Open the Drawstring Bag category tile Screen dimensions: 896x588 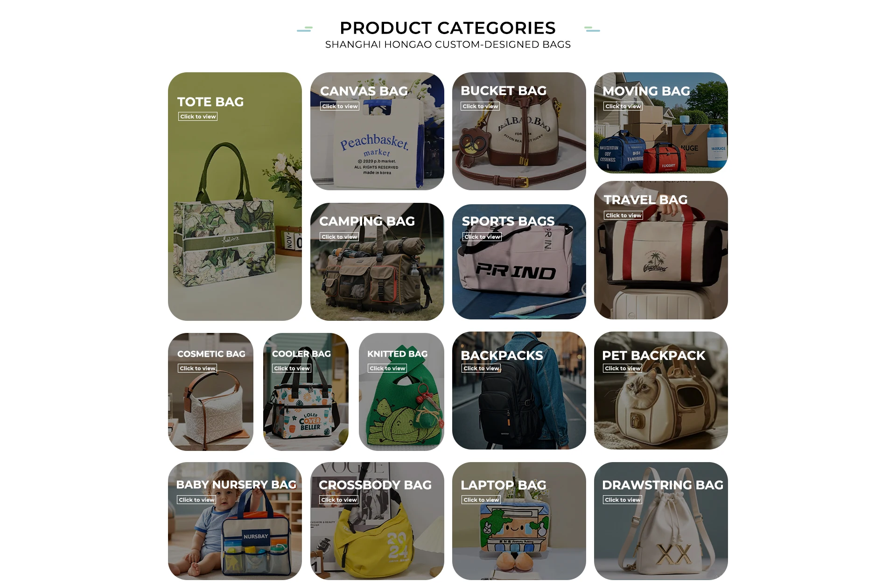click(x=661, y=521)
